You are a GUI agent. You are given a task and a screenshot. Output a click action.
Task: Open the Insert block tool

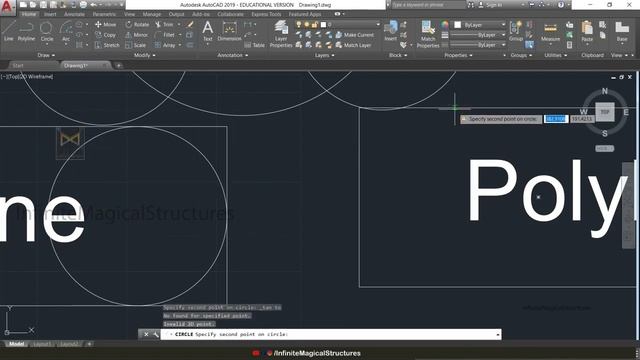pos(391,31)
